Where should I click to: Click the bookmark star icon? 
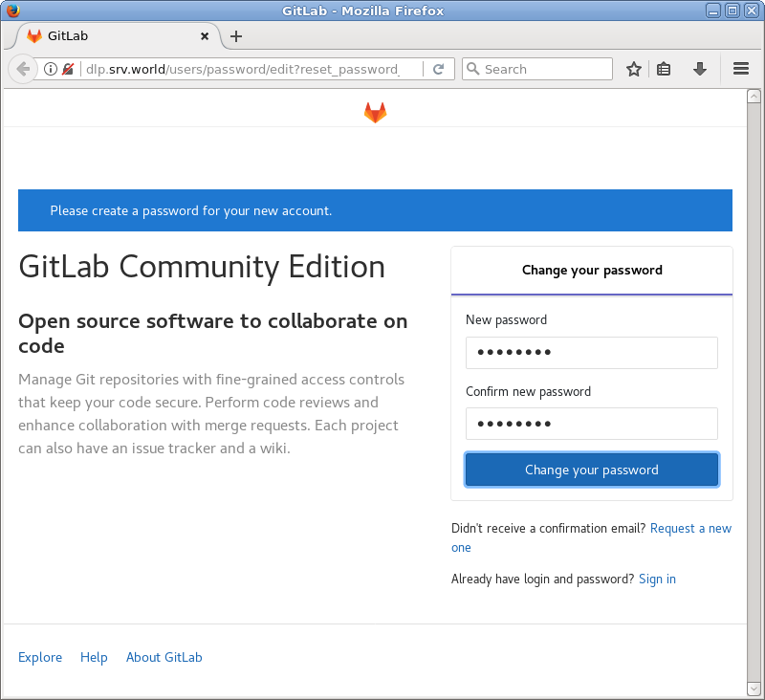tap(633, 68)
